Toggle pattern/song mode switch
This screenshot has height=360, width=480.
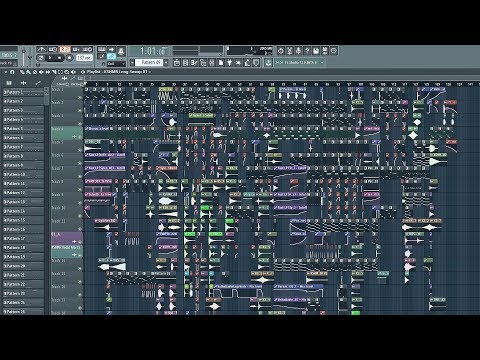pyautogui.click(x=41, y=58)
